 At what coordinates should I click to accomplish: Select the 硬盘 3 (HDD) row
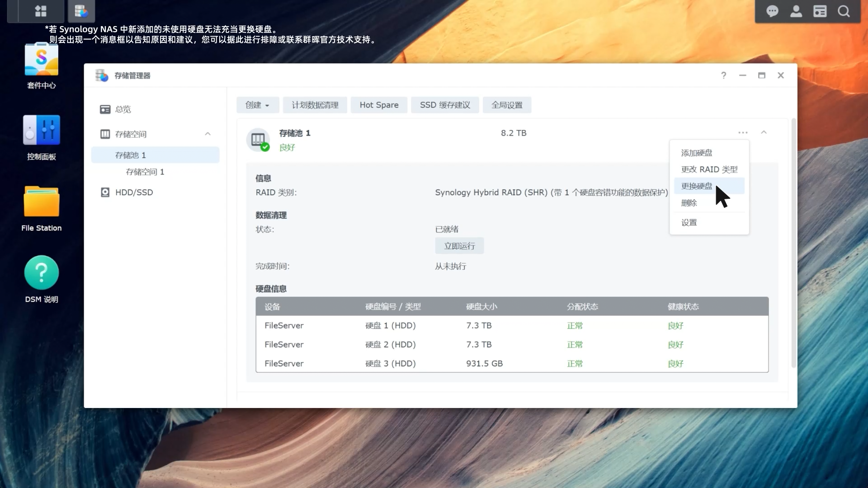coord(512,363)
